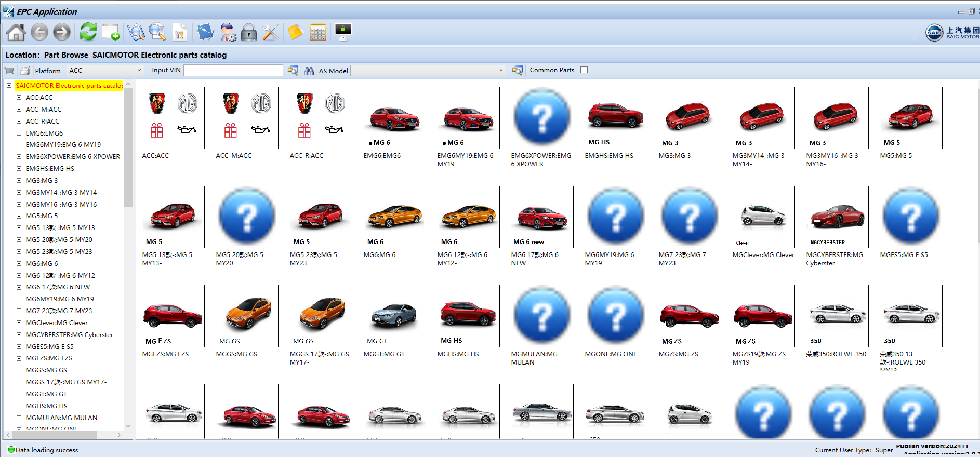Click search icon next to AS Model

(517, 70)
